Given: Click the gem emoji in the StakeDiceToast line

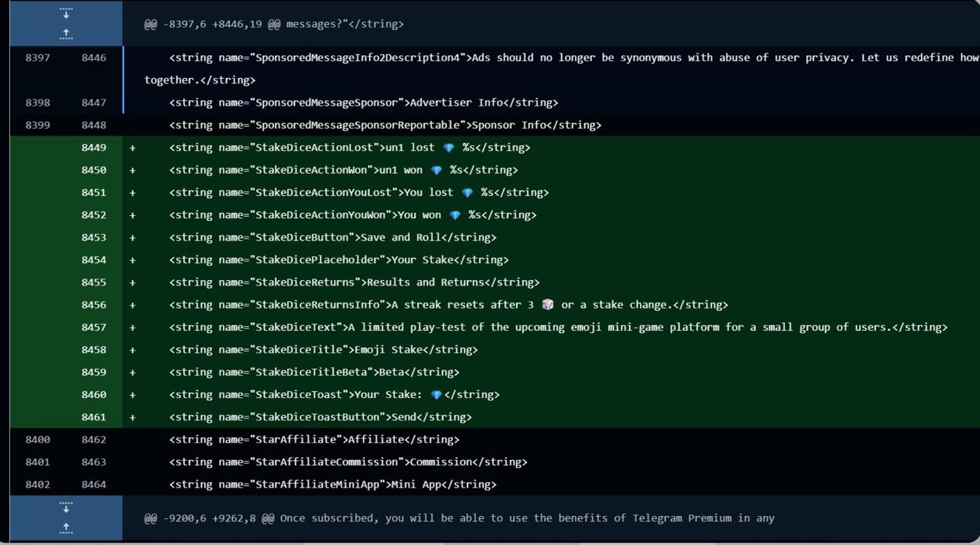Looking at the screenshot, I should [436, 395].
